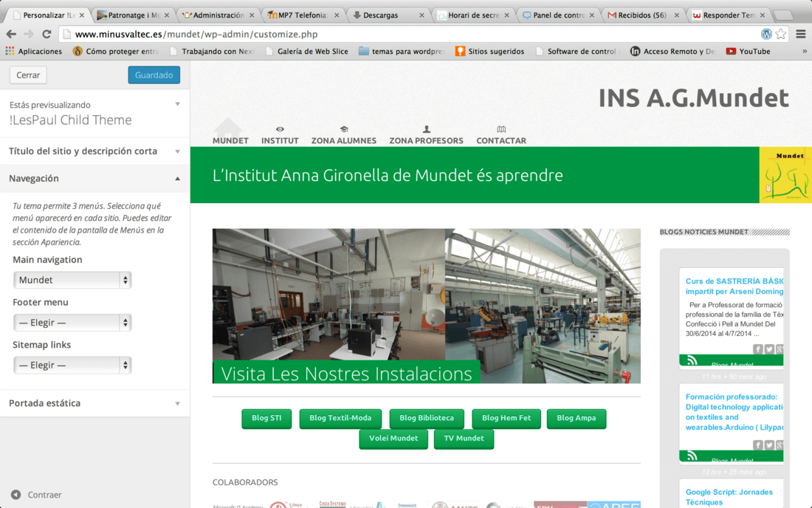Expand the Estás previsualizando theme section

tap(94, 113)
